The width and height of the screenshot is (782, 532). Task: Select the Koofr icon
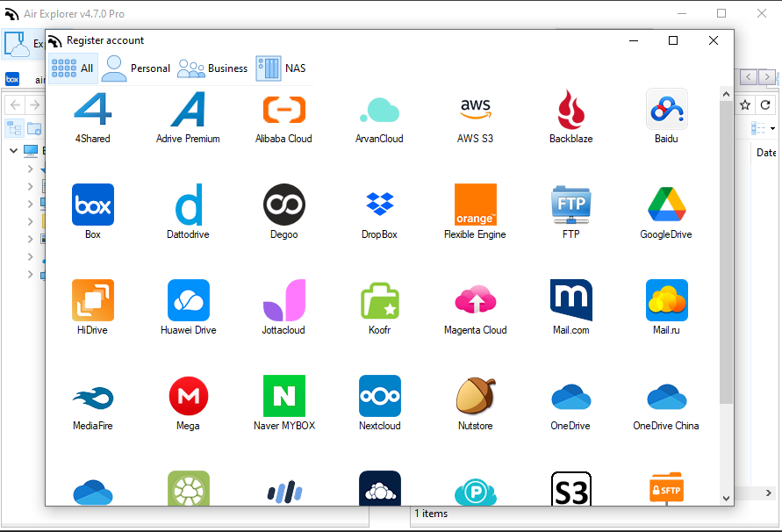[x=379, y=307]
